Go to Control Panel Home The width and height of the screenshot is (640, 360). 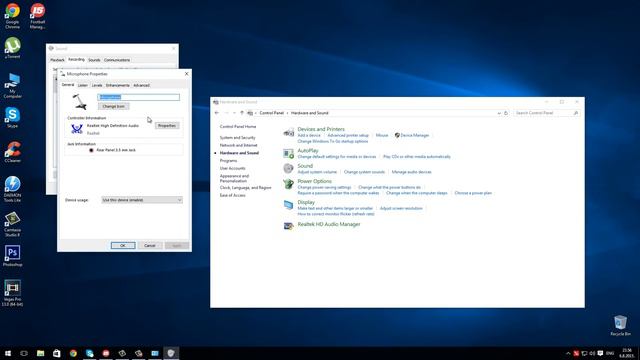[x=238, y=127]
